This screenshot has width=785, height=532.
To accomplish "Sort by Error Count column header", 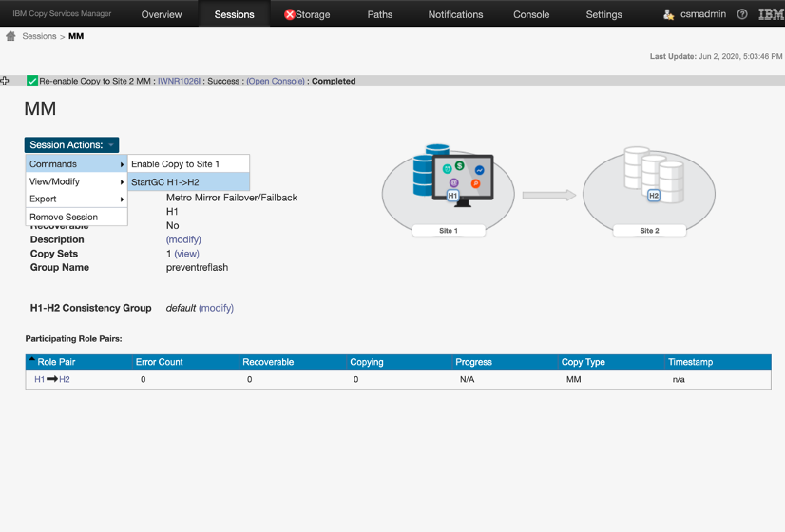I will [160, 362].
